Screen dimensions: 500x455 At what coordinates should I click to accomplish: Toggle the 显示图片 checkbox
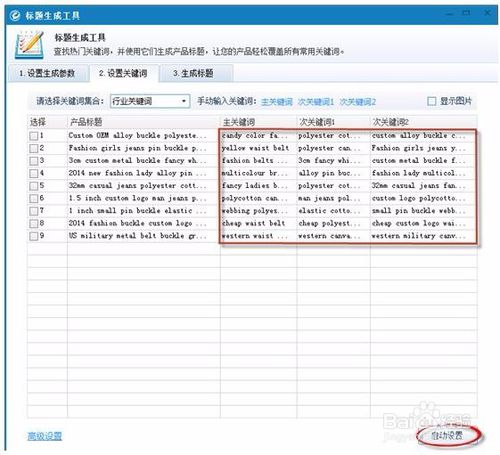432,101
